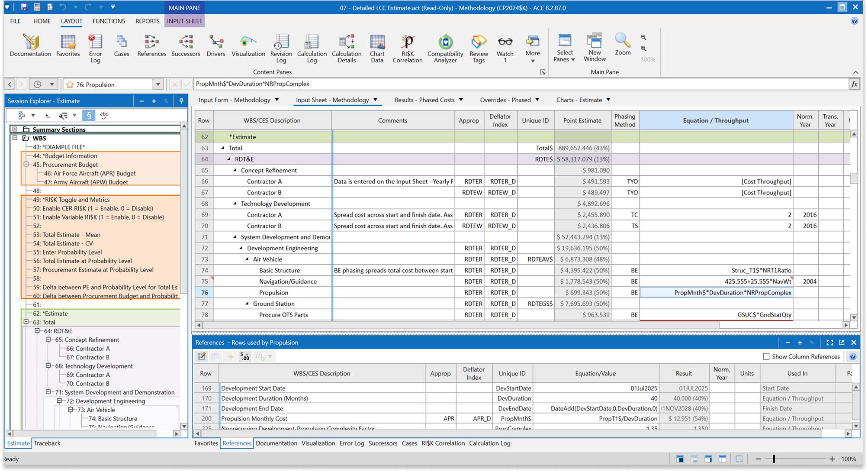Click the Propulsion equation cell in row 76
The width and height of the screenshot is (868, 472).
(x=715, y=292)
